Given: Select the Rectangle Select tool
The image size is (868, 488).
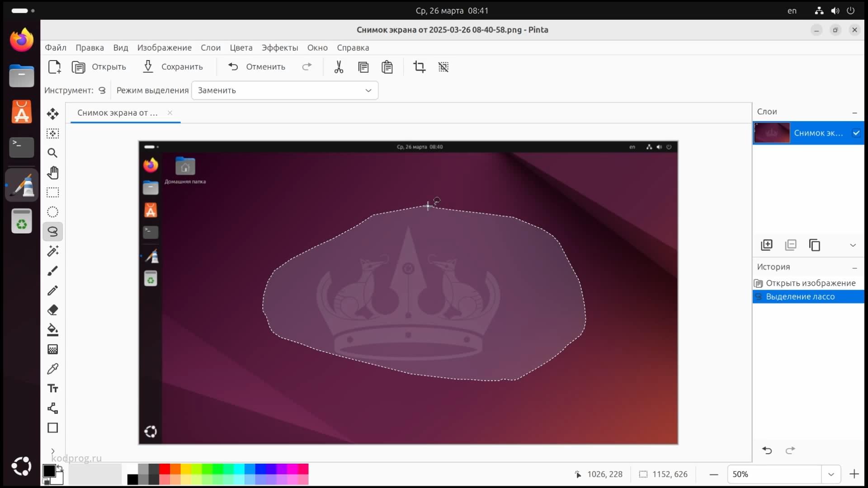Looking at the screenshot, I should click(52, 192).
